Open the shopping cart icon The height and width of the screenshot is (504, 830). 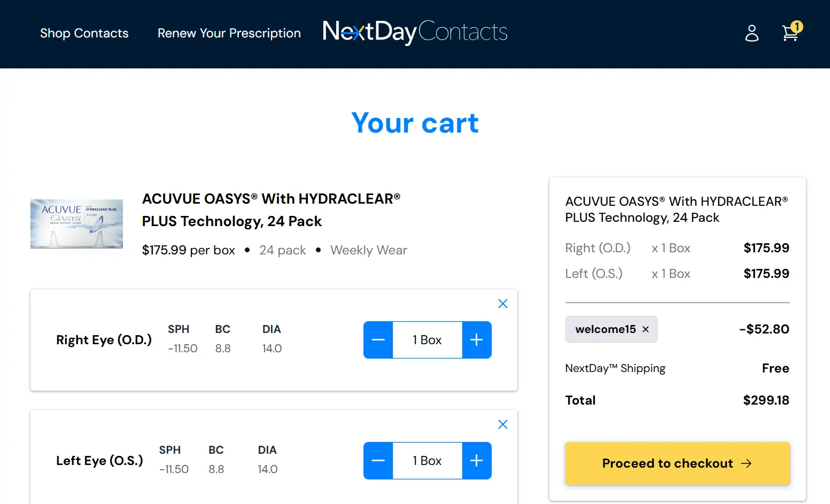coord(789,34)
